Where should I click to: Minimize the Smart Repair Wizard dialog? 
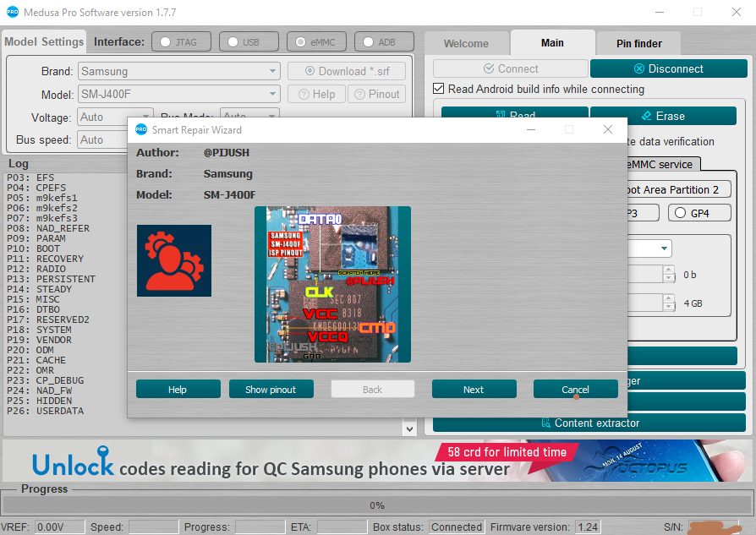point(531,129)
